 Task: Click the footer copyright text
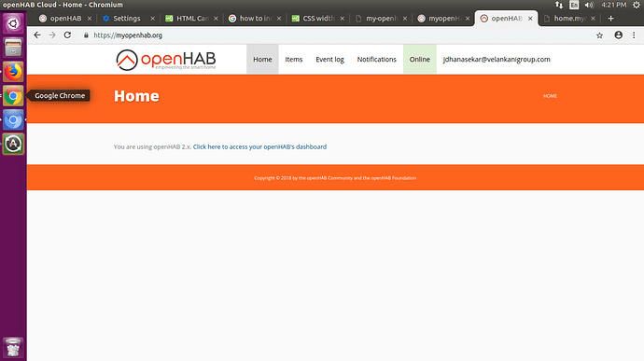pyautogui.click(x=335, y=178)
